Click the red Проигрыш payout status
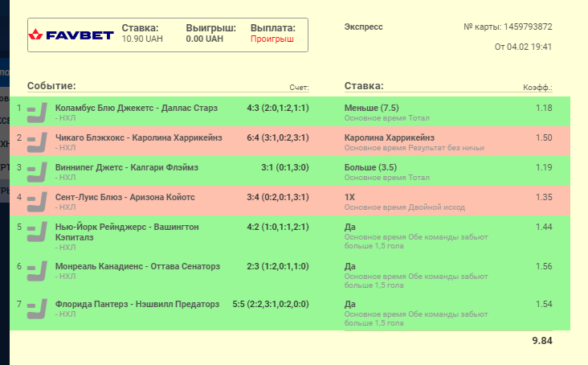This screenshot has height=365, width=588. click(x=272, y=39)
